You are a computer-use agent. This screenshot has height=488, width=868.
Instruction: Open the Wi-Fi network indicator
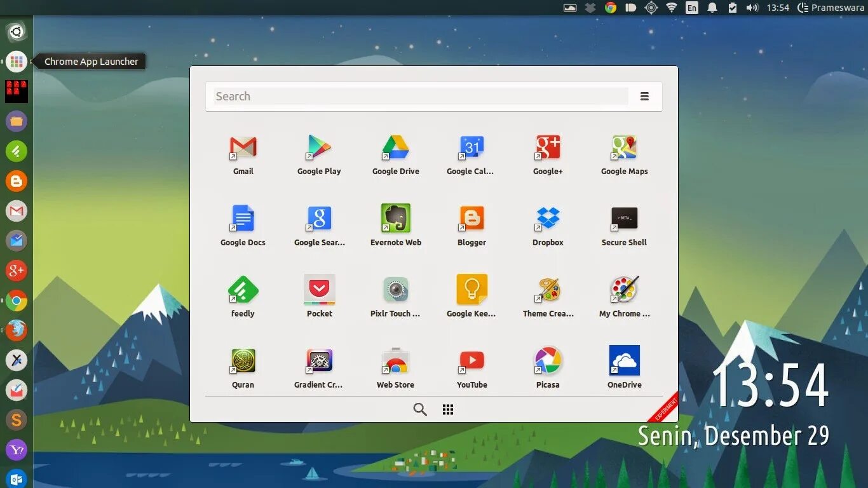coord(672,8)
